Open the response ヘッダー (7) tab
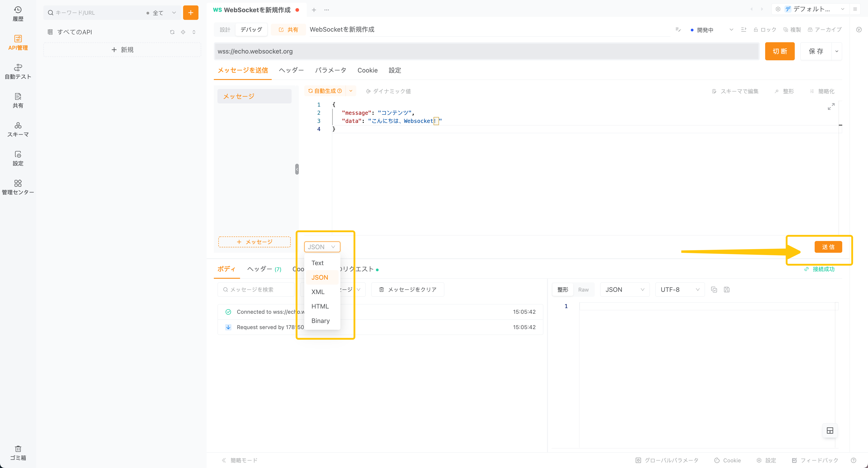This screenshot has width=868, height=468. pos(264,269)
